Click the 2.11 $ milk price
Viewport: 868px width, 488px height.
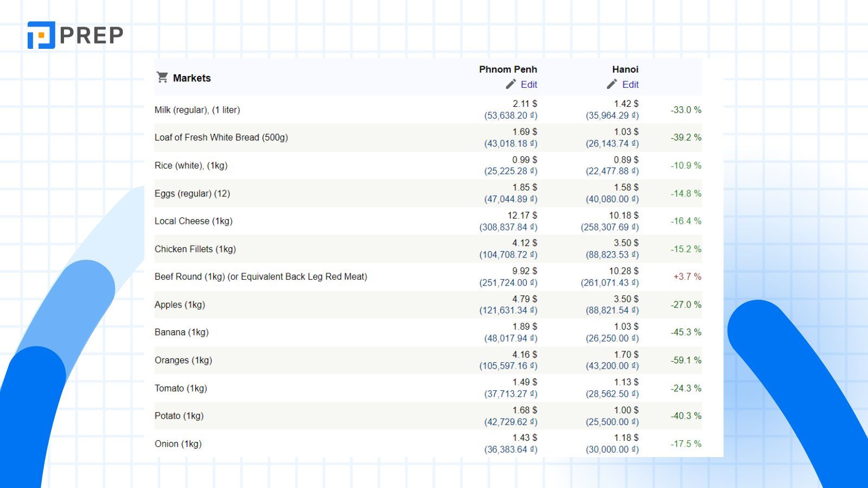(x=525, y=104)
